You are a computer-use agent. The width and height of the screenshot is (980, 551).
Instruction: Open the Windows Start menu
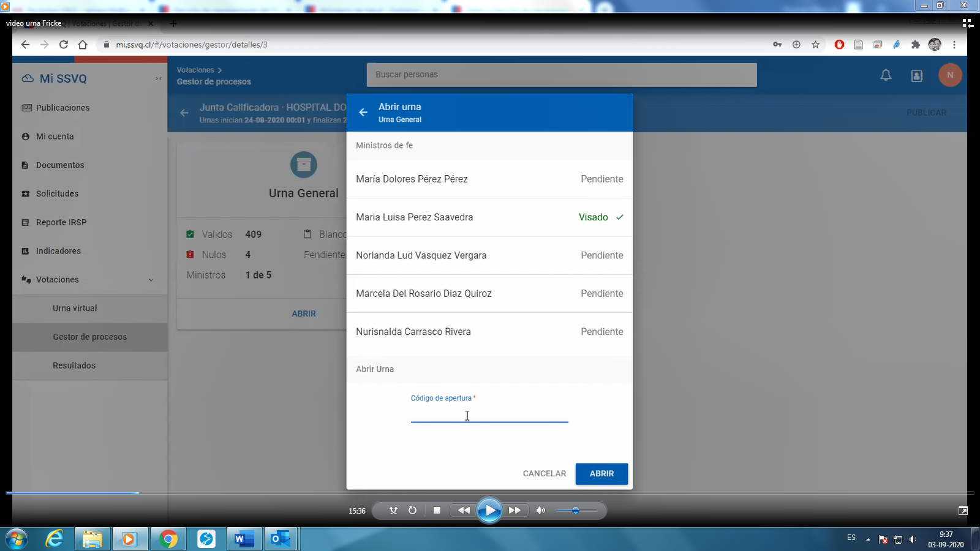click(16, 539)
